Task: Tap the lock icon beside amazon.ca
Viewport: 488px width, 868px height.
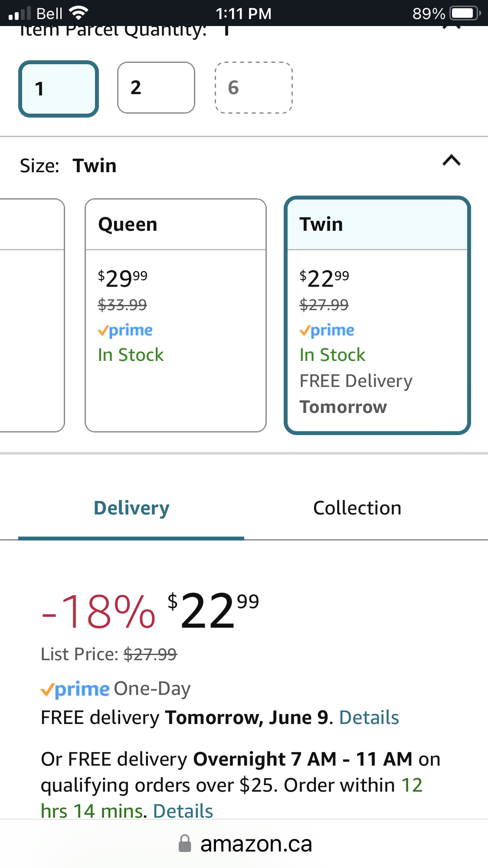Action: (185, 844)
